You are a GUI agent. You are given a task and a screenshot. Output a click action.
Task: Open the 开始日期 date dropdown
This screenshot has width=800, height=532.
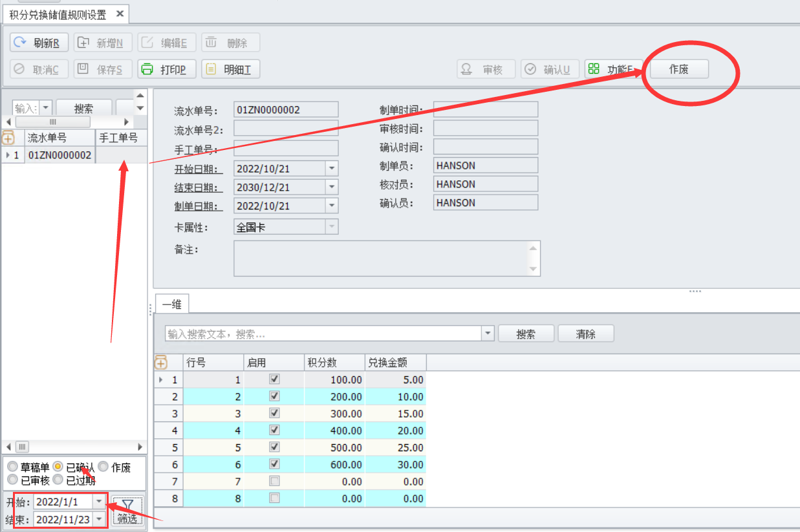click(x=331, y=169)
